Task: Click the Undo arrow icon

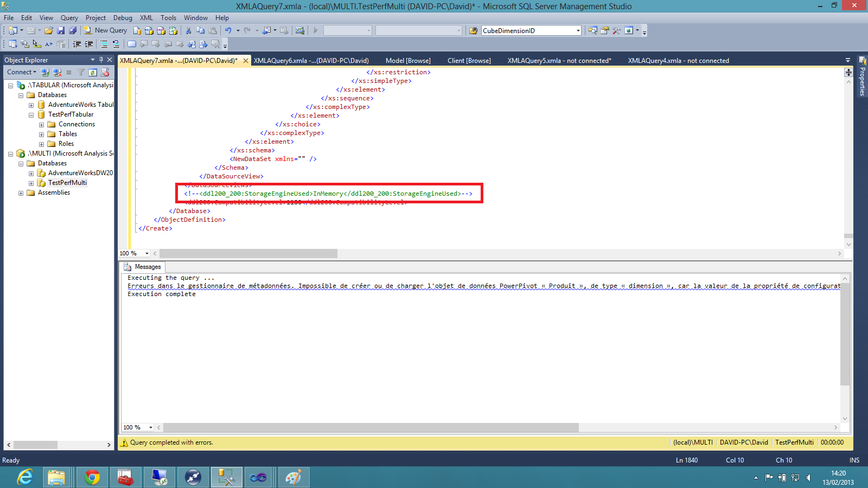Action: [x=228, y=30]
